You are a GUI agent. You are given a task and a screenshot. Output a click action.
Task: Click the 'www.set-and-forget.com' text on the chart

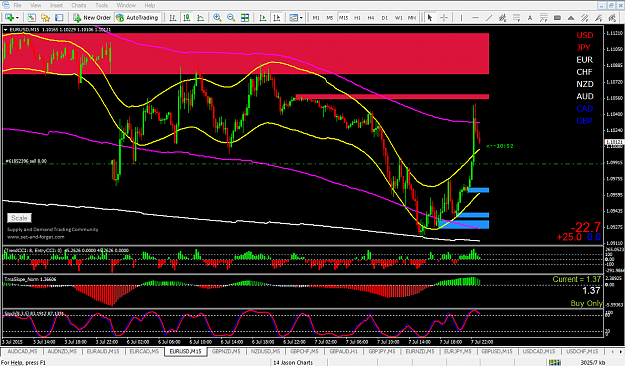pos(35,237)
